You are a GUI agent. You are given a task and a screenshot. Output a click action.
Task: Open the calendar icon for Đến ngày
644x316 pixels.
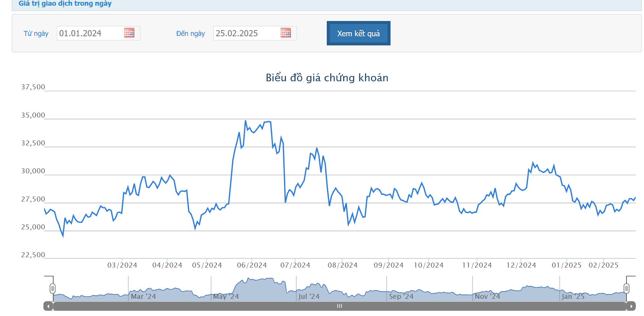(x=286, y=33)
